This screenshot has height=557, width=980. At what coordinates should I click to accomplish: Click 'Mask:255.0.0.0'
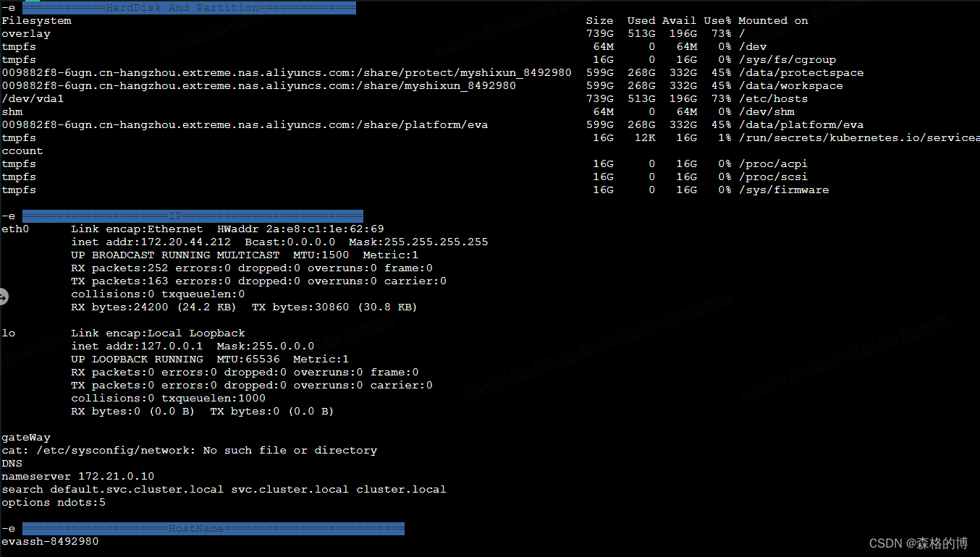(266, 346)
